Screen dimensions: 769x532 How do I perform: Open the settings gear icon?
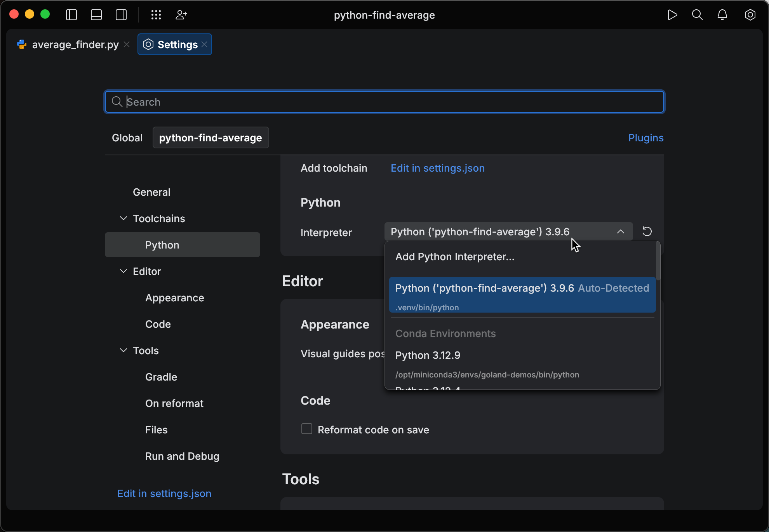pyautogui.click(x=750, y=15)
